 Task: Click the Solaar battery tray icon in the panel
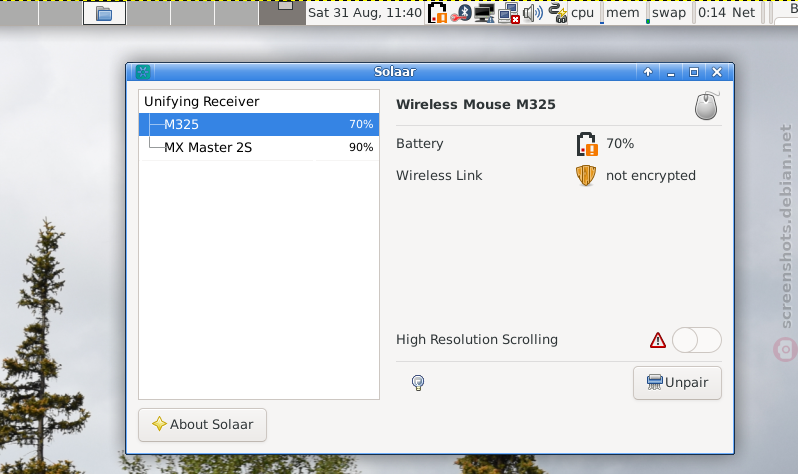point(437,13)
